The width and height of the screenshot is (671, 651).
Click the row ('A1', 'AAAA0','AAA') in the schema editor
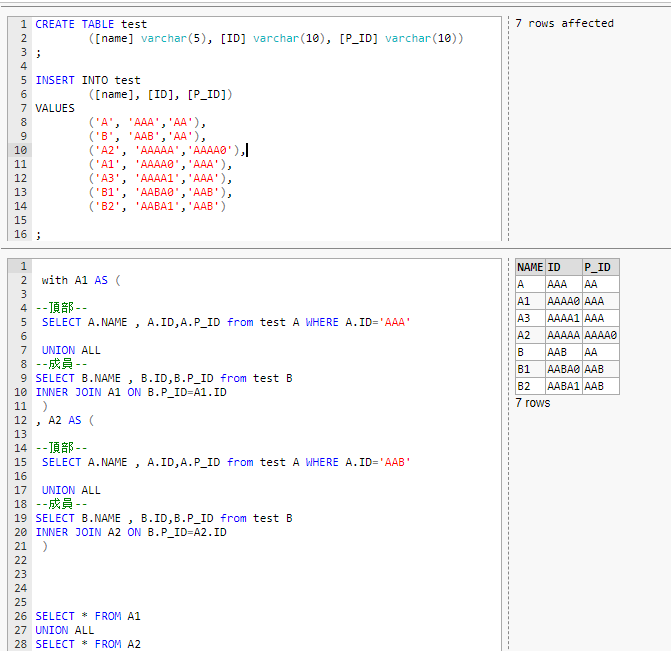160,164
